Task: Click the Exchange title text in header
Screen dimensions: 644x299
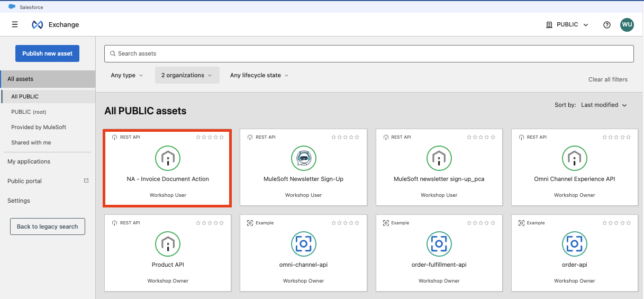Action: tap(64, 25)
